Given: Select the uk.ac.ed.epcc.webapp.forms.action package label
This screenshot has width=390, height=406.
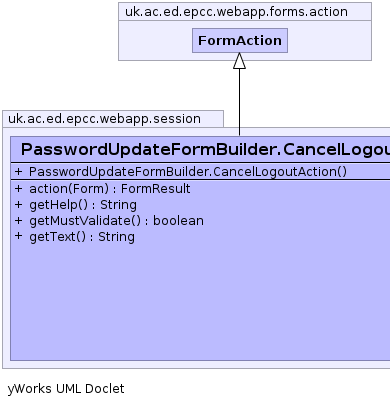Looking at the screenshot, I should [x=236, y=12].
